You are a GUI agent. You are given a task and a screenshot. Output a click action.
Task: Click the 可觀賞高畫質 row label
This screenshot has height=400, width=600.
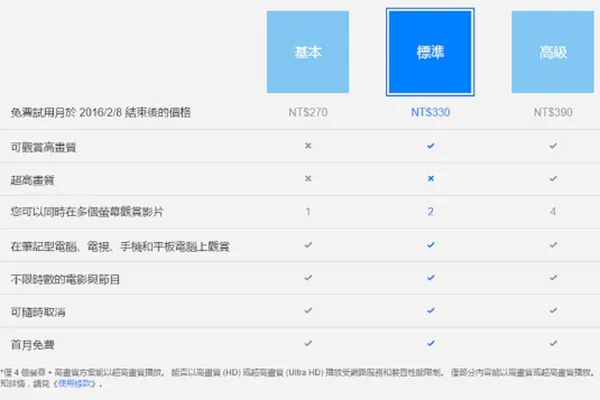43,147
